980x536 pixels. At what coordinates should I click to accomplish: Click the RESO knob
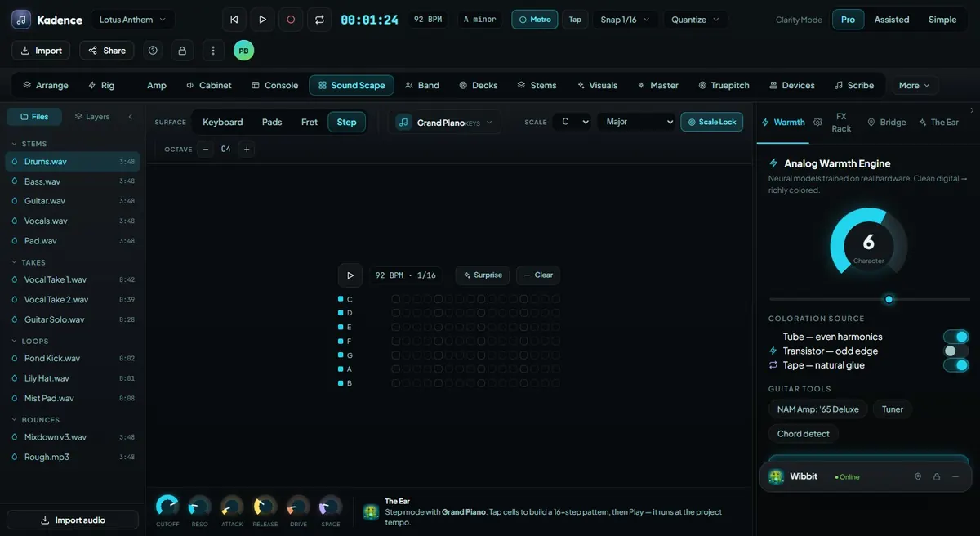click(x=199, y=506)
